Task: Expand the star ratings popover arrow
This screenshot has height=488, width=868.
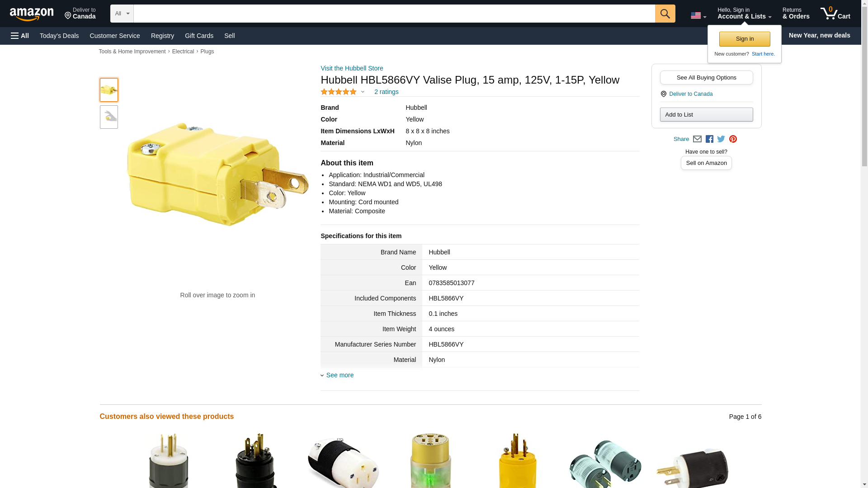Action: tap(363, 92)
